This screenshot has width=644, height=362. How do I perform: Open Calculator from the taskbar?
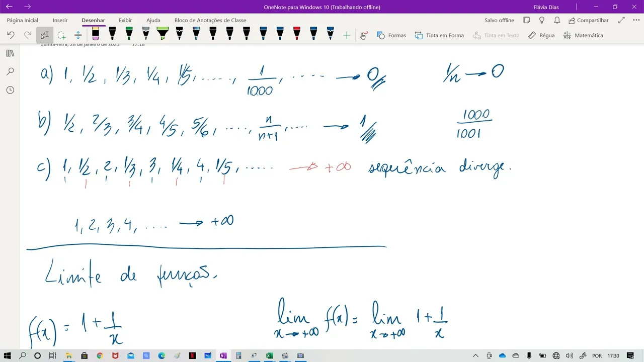[x=238, y=355]
